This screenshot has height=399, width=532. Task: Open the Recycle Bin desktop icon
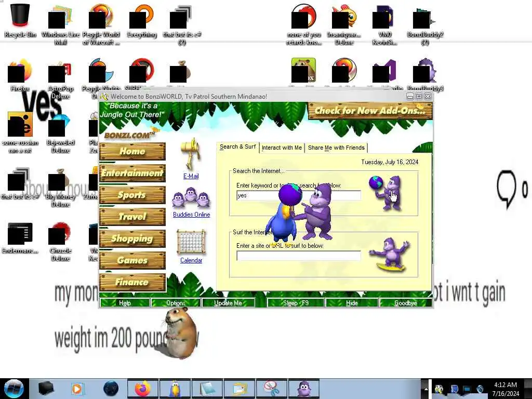[20, 20]
